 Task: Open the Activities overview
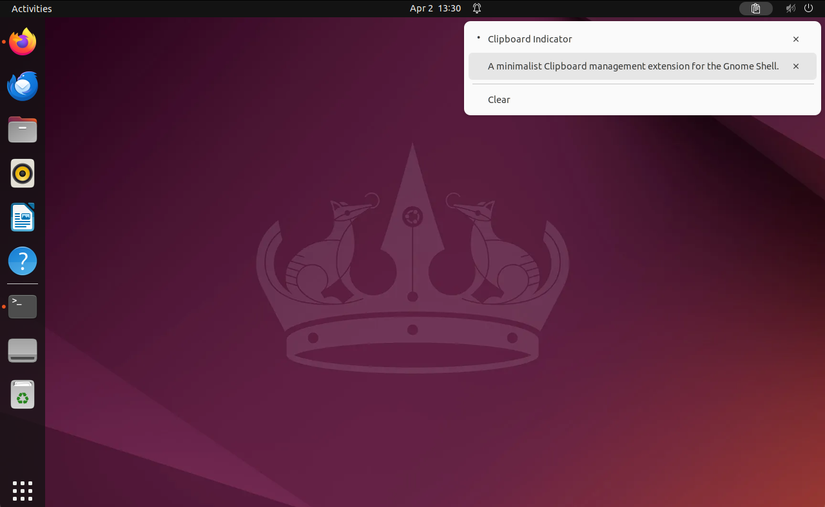[x=32, y=8]
